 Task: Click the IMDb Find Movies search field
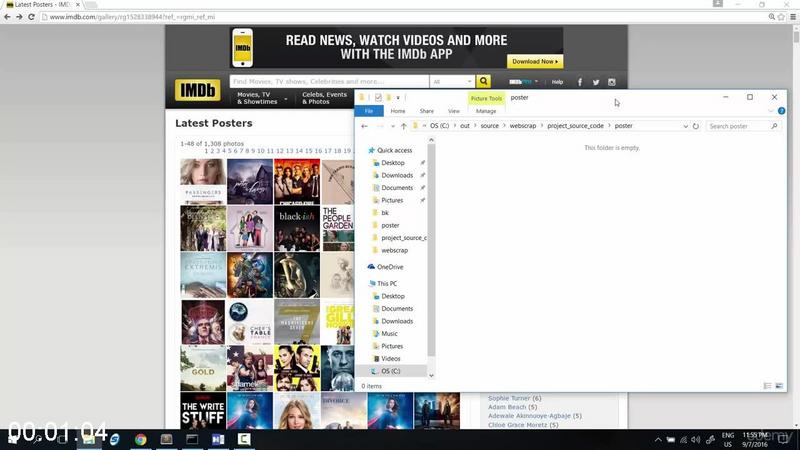329,82
